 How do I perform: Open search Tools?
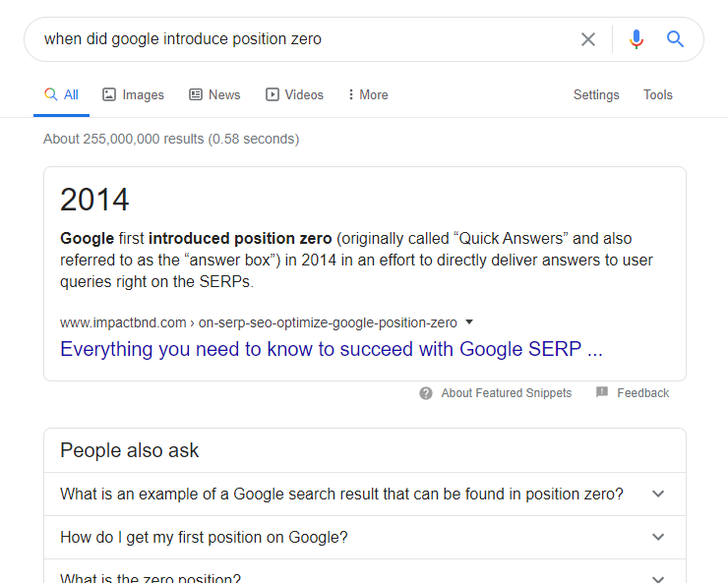click(x=657, y=94)
